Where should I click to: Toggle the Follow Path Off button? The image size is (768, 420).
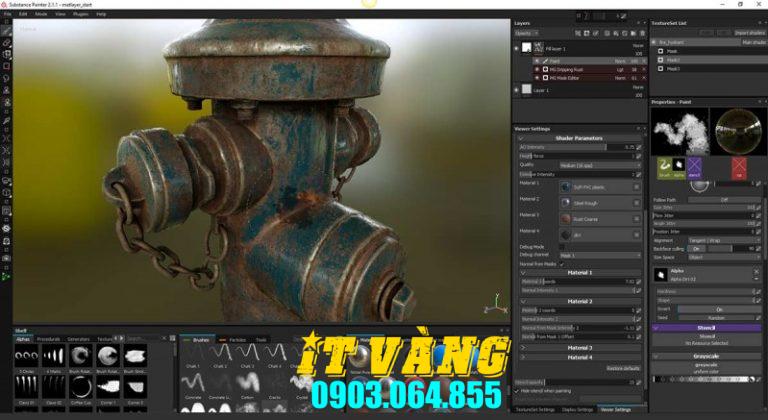tap(724, 200)
